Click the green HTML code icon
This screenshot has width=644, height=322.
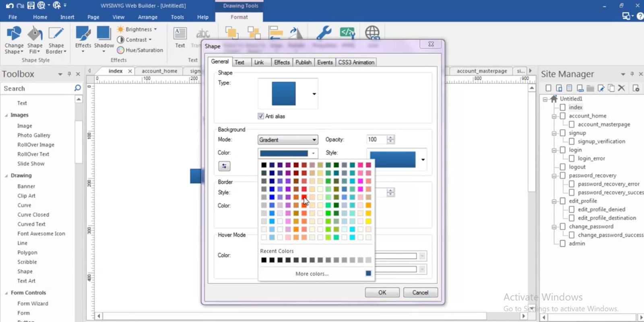click(x=347, y=33)
